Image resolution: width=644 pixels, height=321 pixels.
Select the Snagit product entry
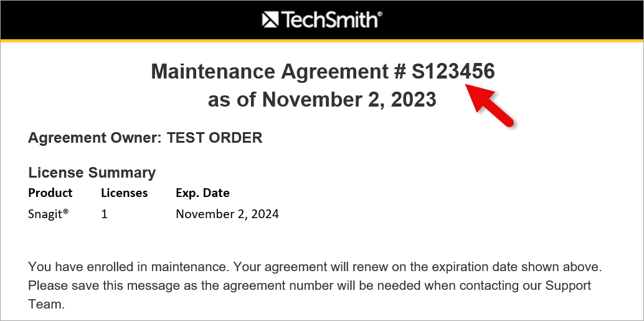(49, 214)
